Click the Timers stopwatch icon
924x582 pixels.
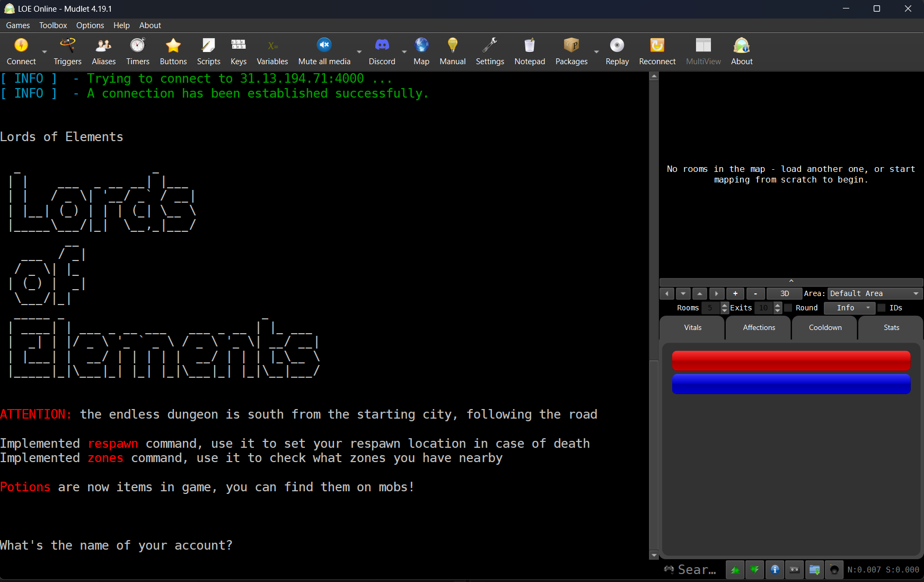point(137,46)
